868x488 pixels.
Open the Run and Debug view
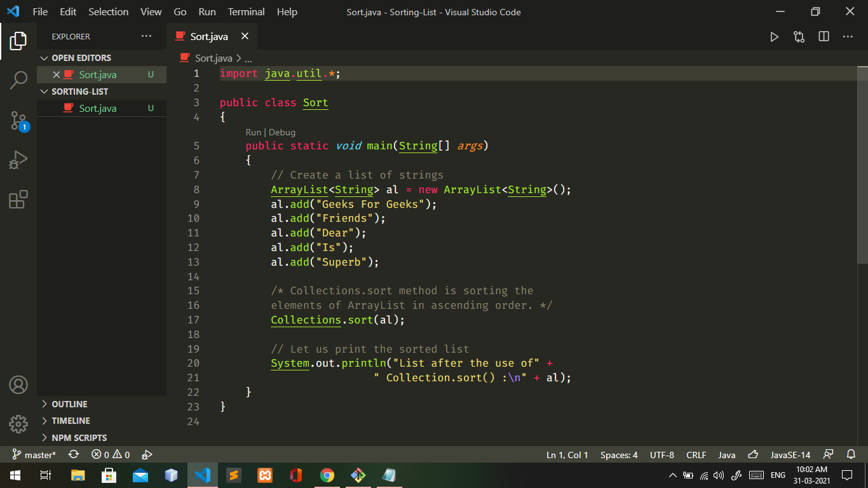click(18, 160)
